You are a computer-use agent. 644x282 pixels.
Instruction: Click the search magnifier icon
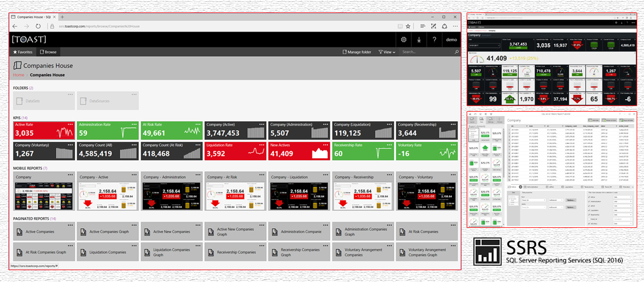[x=456, y=52]
